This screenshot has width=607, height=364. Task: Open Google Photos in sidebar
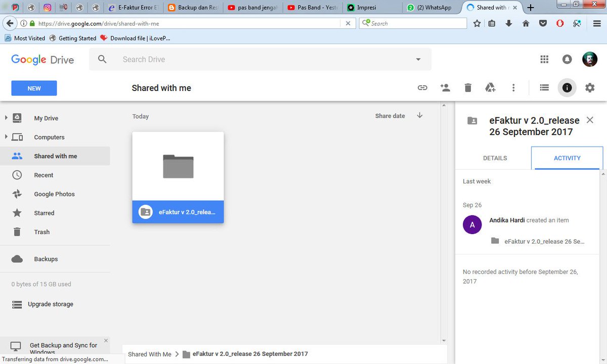coord(55,194)
